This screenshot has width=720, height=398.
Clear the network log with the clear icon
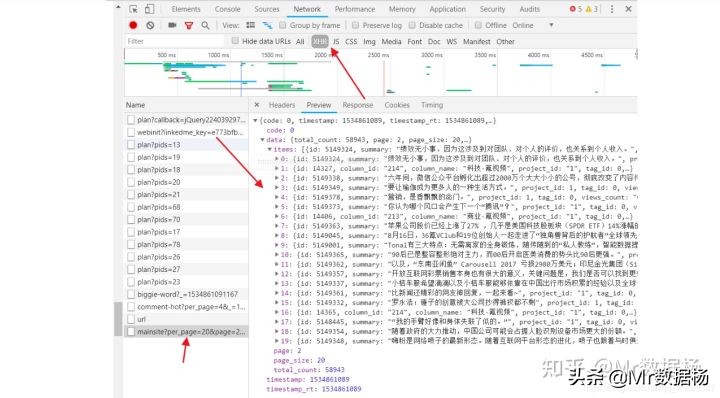150,25
